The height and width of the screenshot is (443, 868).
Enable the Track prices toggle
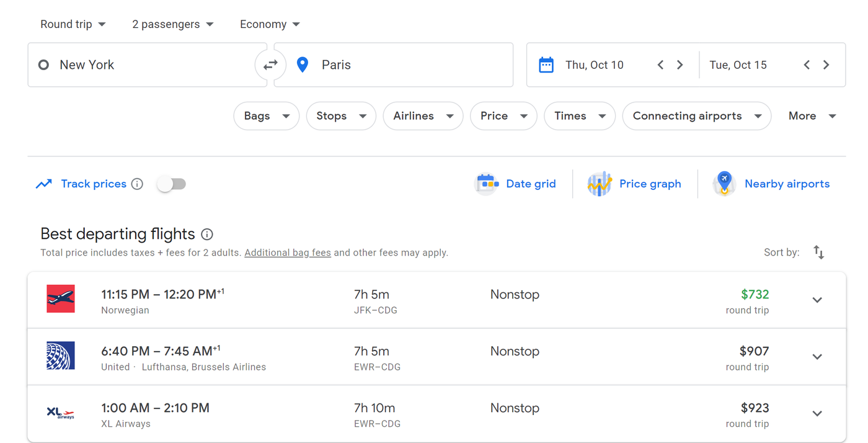click(x=172, y=184)
